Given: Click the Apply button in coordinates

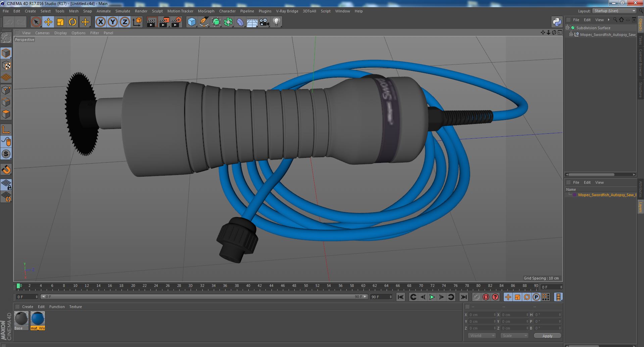Looking at the screenshot, I should tap(547, 336).
